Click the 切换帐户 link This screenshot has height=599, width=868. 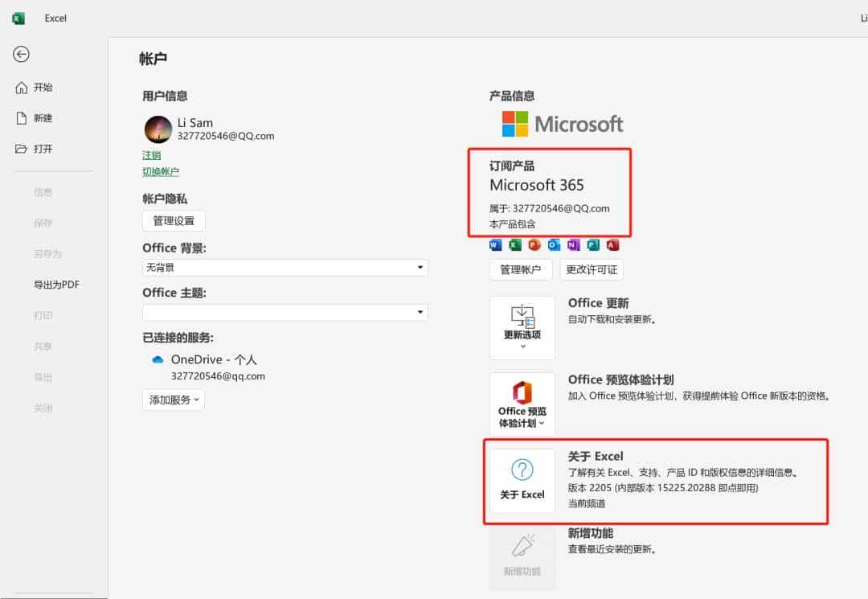pyautogui.click(x=161, y=171)
